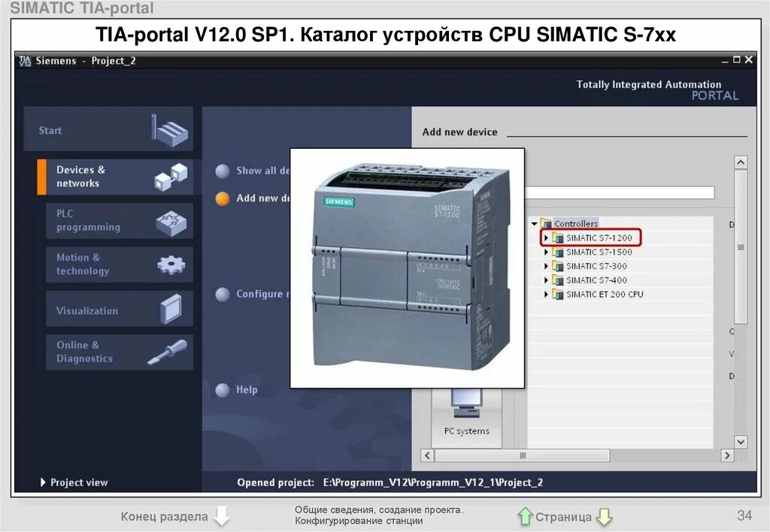Expand the SIMATIC S7-300 node
Viewport: 770px width, 532px height.
pos(546,266)
